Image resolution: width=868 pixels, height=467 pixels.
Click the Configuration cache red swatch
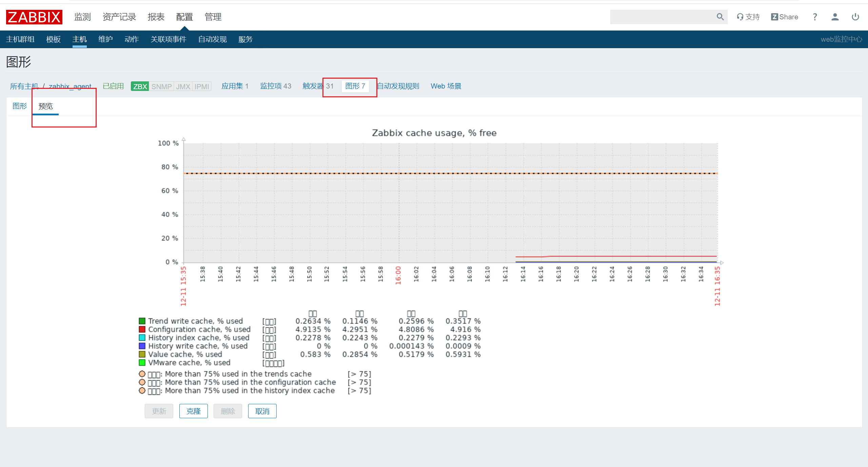point(142,329)
